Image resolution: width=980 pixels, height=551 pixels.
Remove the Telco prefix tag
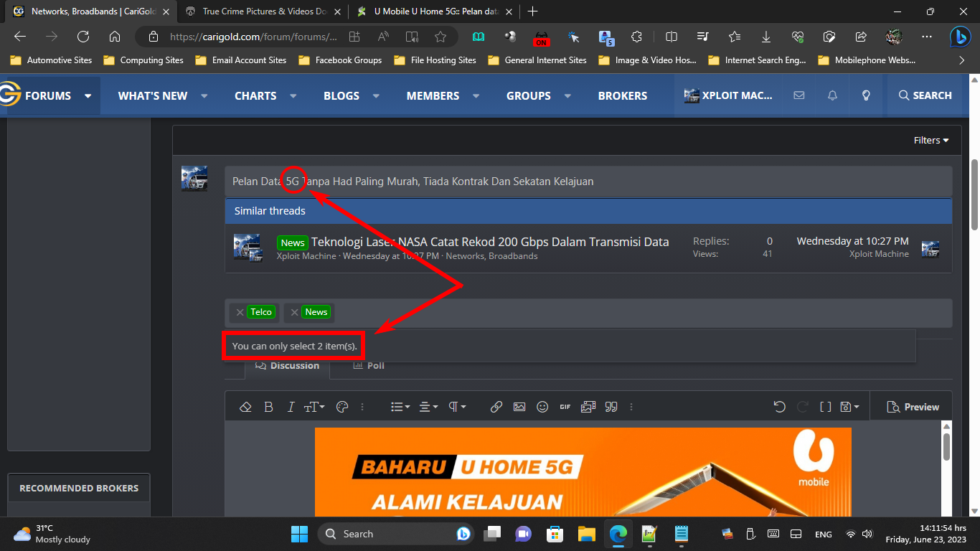(240, 312)
